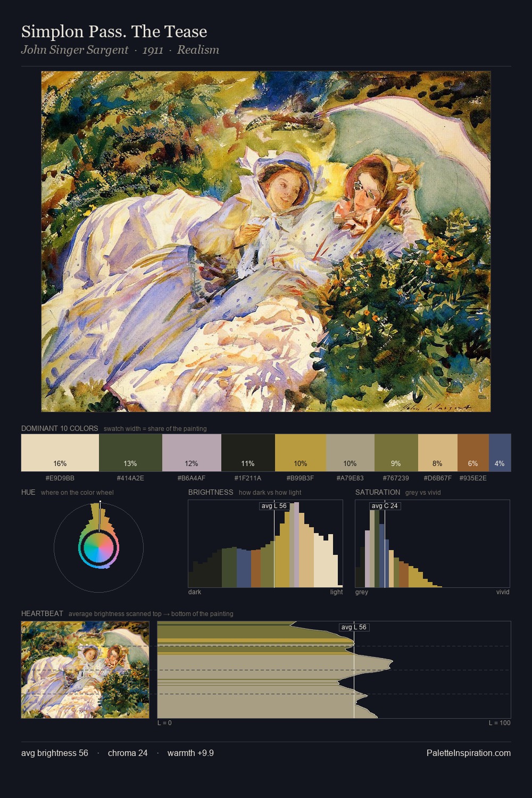Select the tan swatch labeled 8%

tap(438, 453)
